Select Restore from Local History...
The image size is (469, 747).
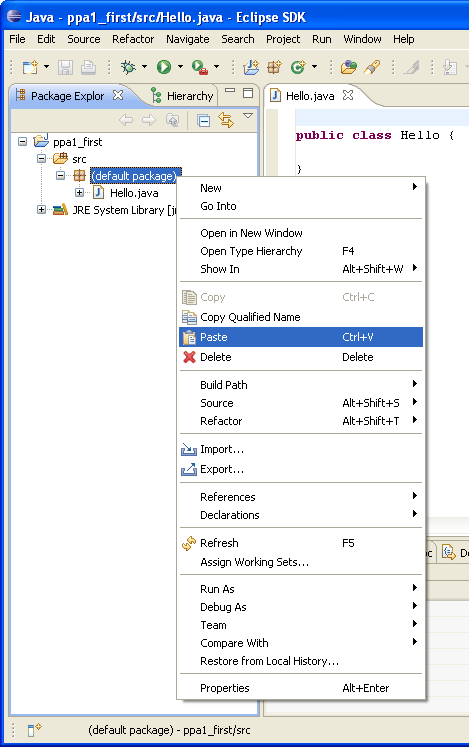[301, 661]
